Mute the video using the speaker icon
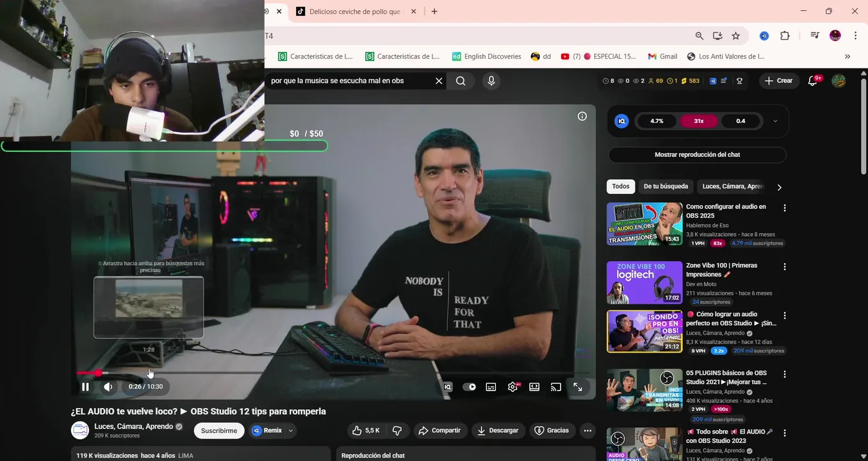 [108, 387]
